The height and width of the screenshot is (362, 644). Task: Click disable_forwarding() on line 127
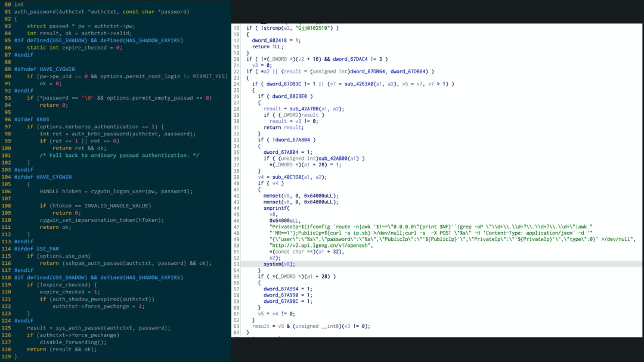pos(73,342)
